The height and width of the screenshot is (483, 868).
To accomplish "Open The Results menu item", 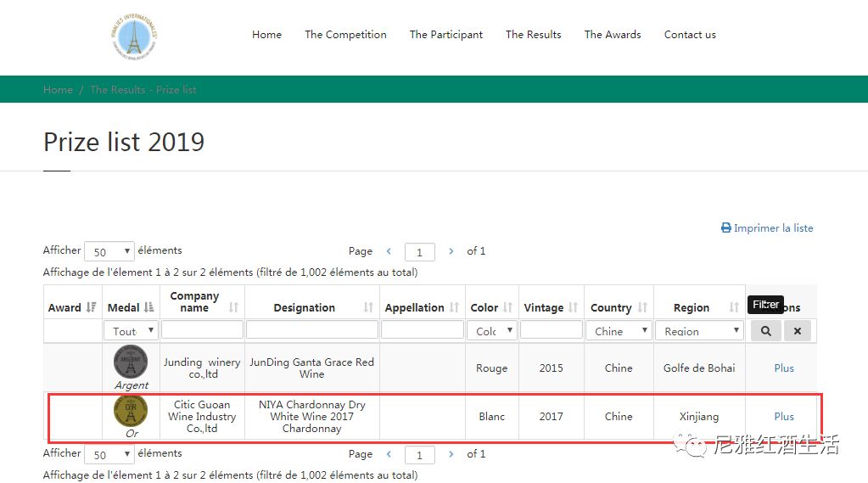I will pos(533,35).
